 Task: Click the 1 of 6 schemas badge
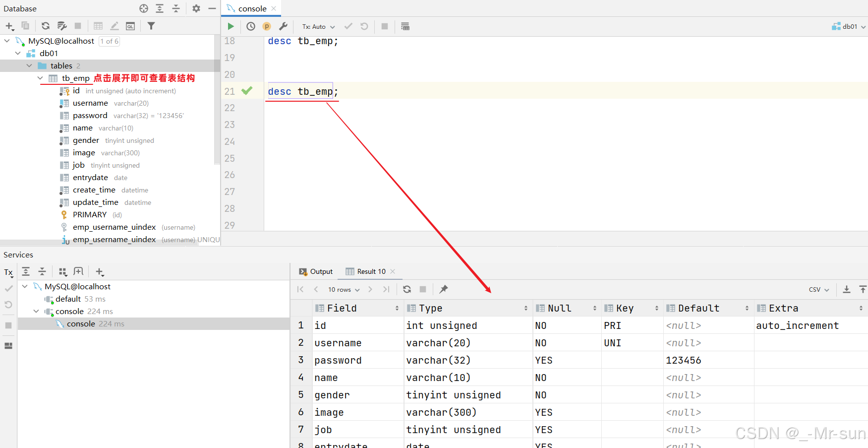[109, 41]
